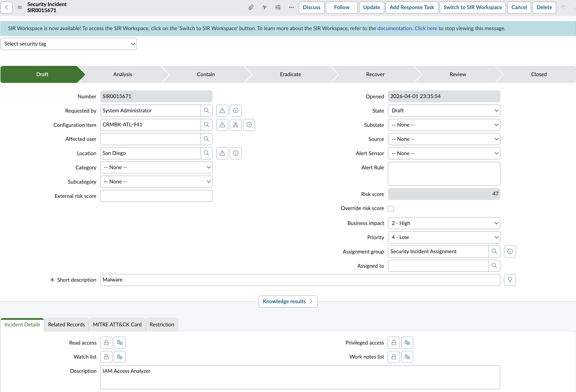Open lookup for Assigned to
The height and width of the screenshot is (392, 576).
[x=494, y=266]
